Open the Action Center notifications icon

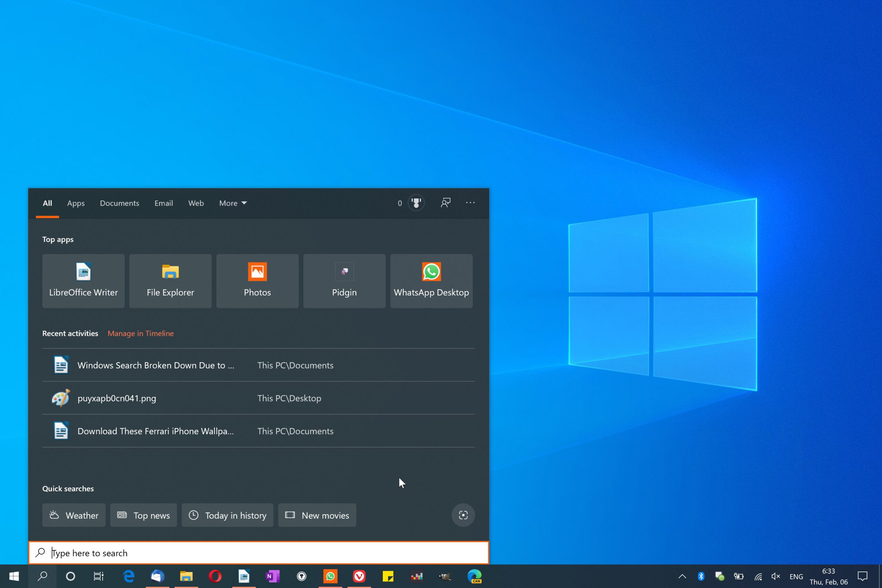(862, 576)
